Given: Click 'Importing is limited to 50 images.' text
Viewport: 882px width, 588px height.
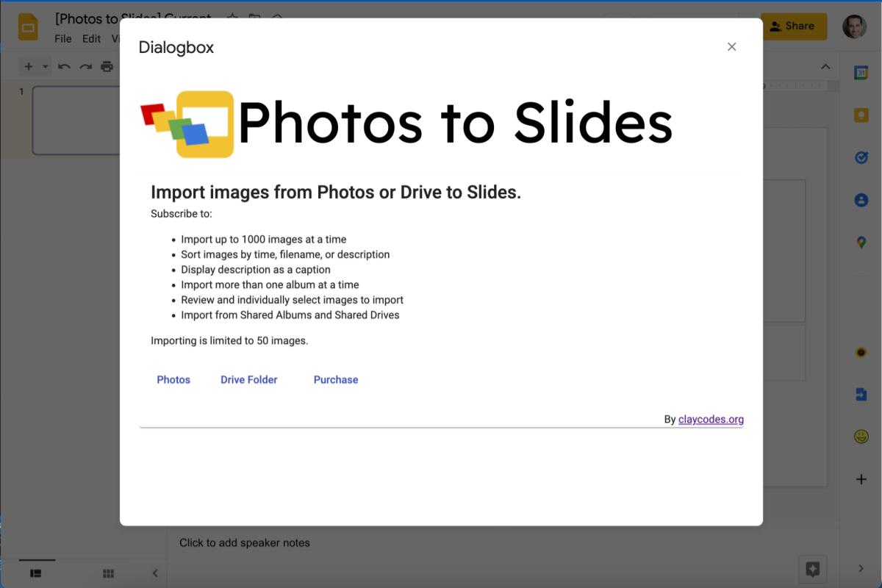Looking at the screenshot, I should coord(229,341).
